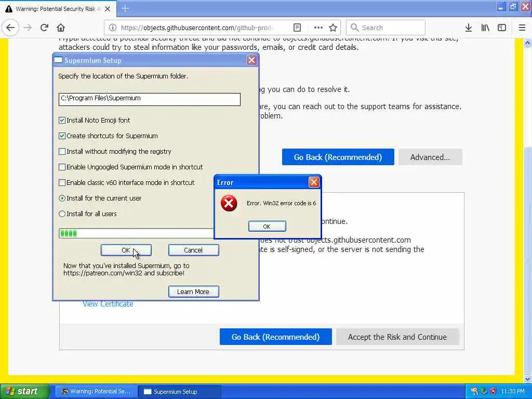Open page actions three-dots menu

pyautogui.click(x=318, y=28)
